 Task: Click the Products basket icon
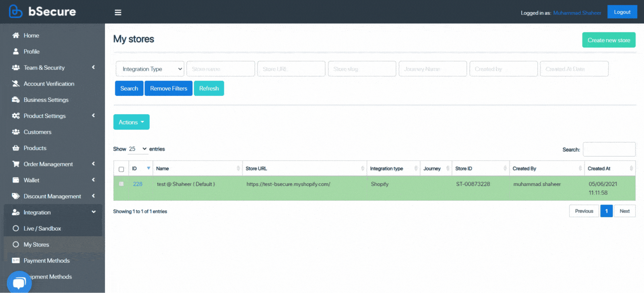point(16,148)
